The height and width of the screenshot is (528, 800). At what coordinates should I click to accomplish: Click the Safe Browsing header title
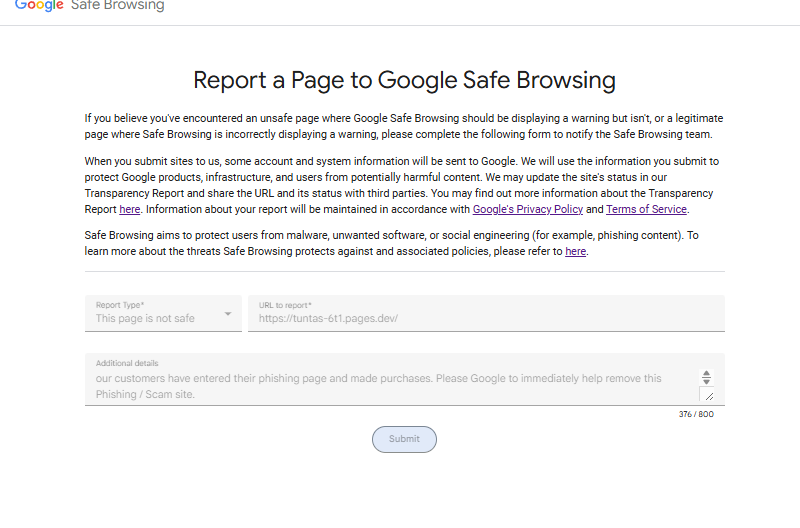(x=117, y=6)
